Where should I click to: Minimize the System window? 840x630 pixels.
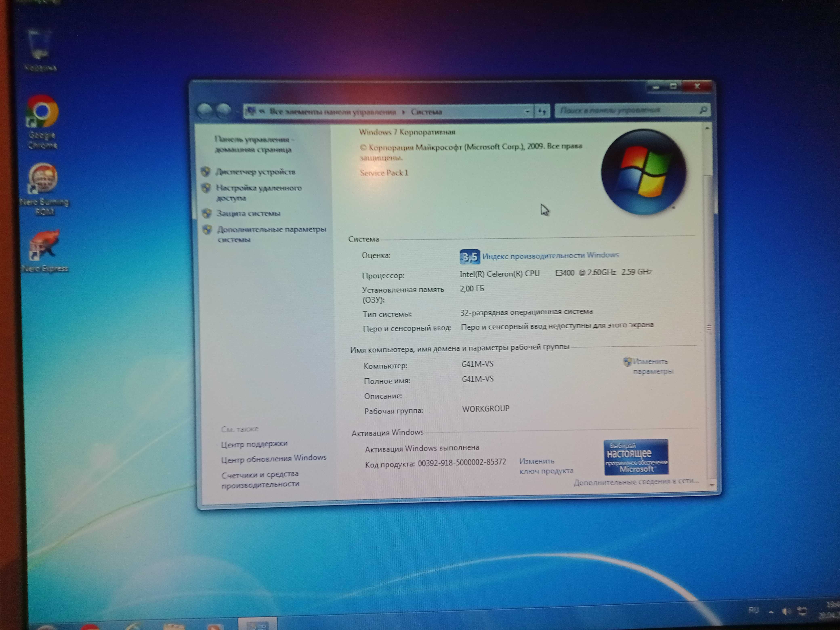point(656,87)
